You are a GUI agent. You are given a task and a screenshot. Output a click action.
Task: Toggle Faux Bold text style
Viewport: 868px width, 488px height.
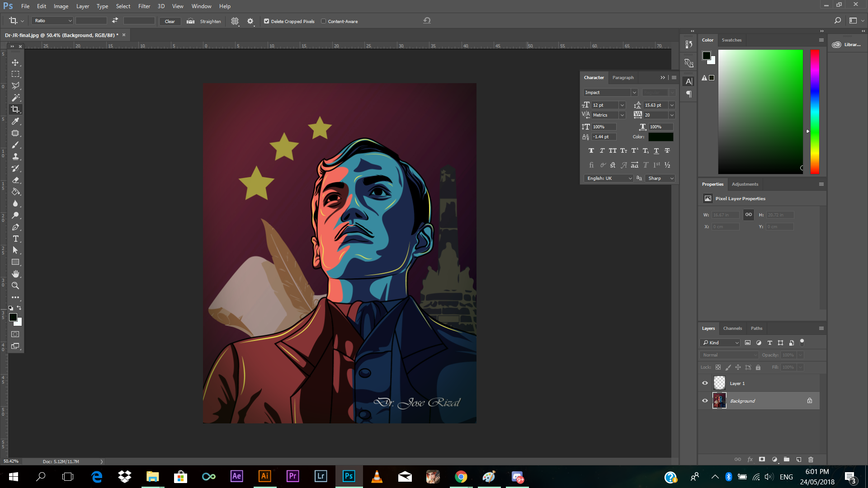591,150
